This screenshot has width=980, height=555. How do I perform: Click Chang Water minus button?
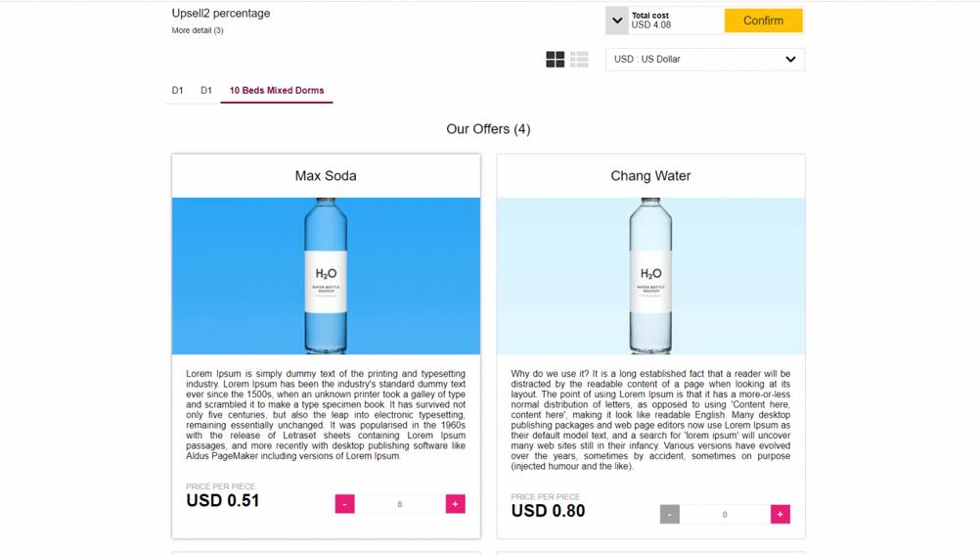pyautogui.click(x=670, y=514)
